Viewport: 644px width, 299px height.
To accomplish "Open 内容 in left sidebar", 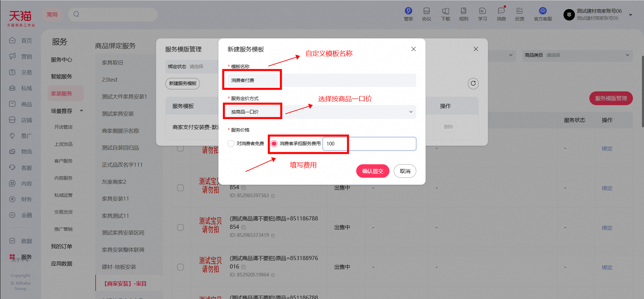I will click(x=20, y=183).
